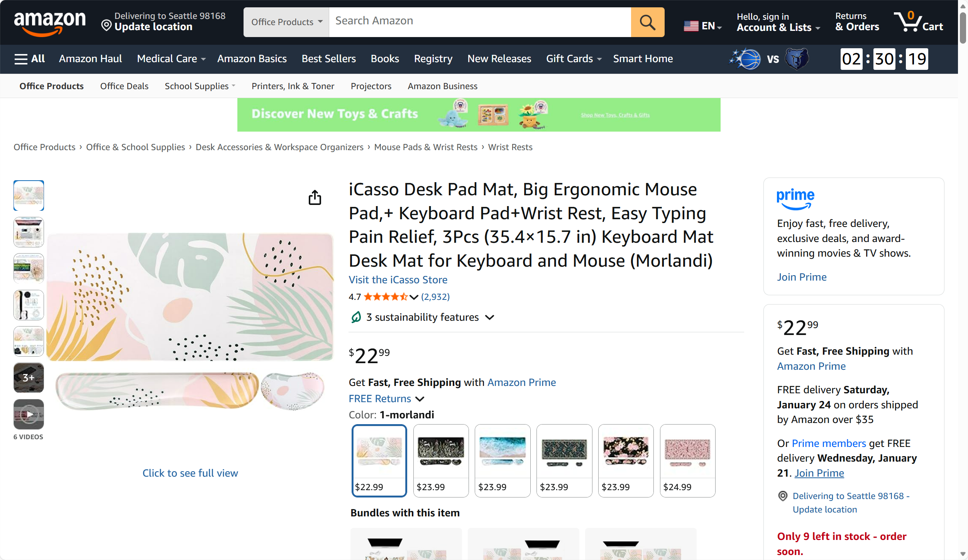Click the Update location pin icon
The height and width of the screenshot is (560, 968).
click(106, 26)
